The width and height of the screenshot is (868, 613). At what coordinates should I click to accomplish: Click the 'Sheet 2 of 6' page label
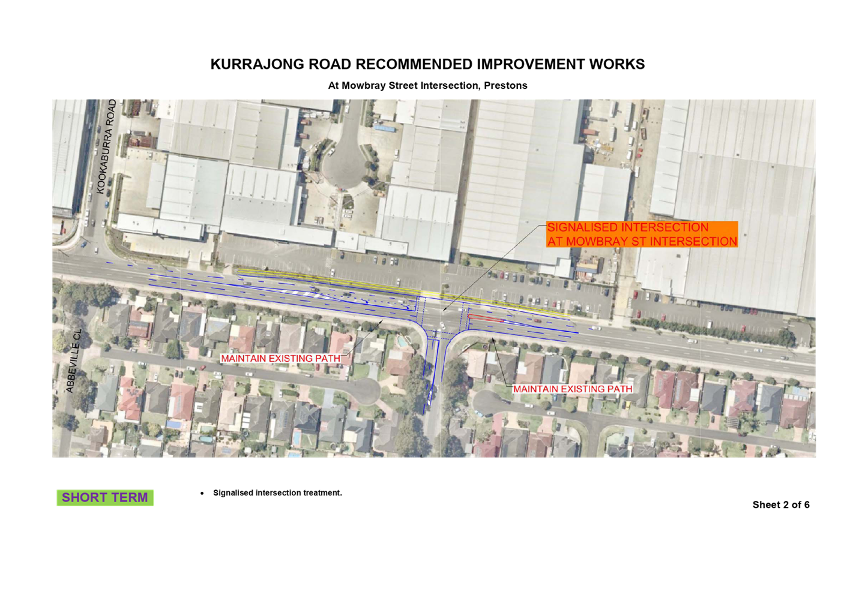pos(780,505)
